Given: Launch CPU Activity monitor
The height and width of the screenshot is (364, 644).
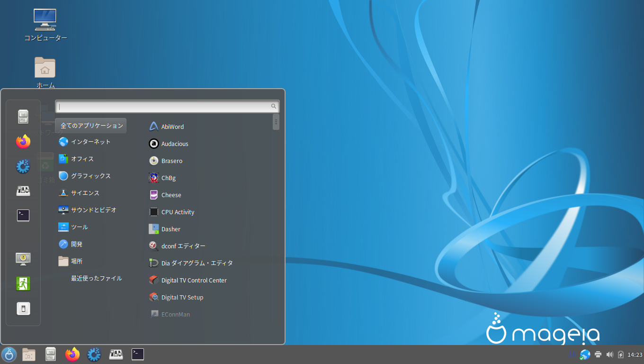Looking at the screenshot, I should [172, 212].
